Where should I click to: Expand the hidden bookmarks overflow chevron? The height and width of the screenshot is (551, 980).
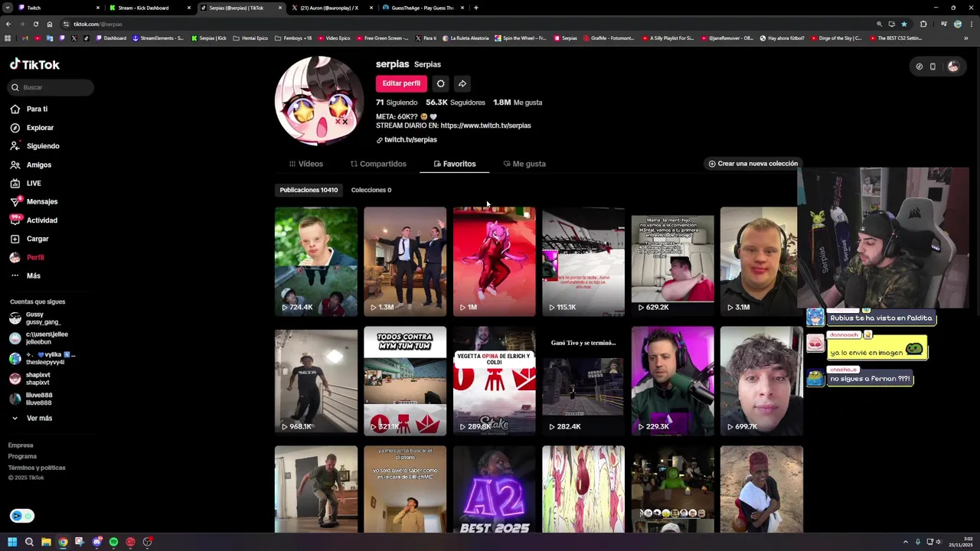click(966, 38)
